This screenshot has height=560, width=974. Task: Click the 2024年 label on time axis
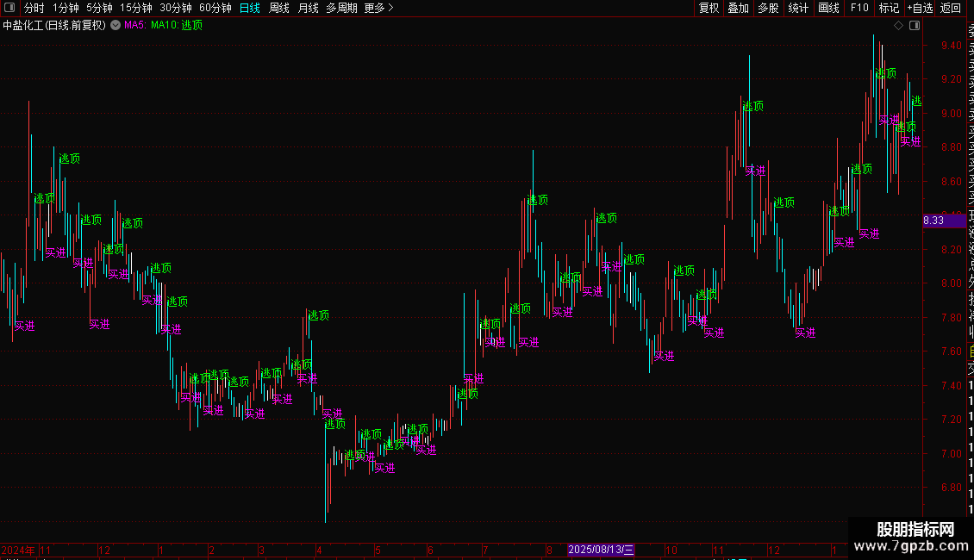[x=18, y=550]
